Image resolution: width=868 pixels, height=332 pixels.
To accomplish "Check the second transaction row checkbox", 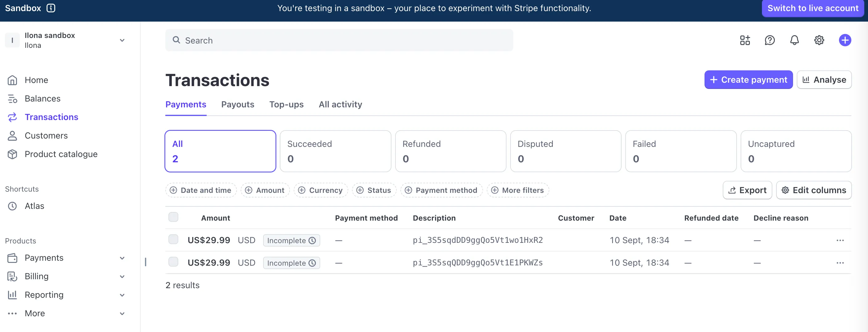I will (173, 262).
